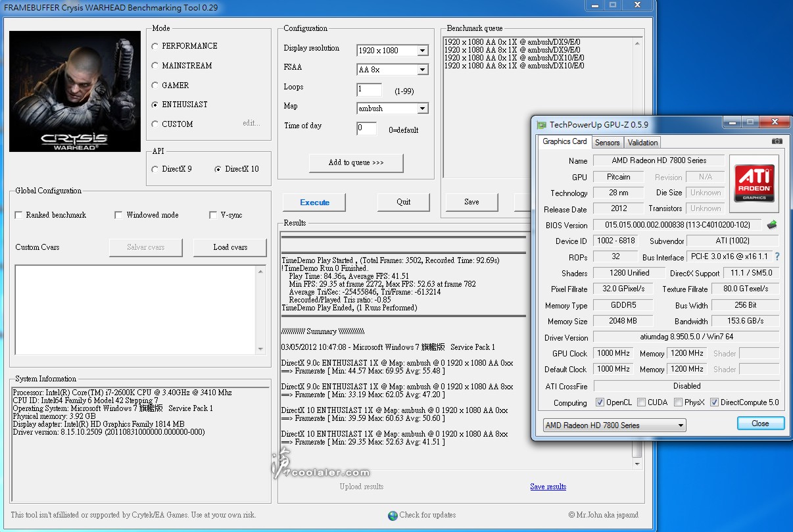Image resolution: width=793 pixels, height=532 pixels.
Task: Click the benchmark queue scroll up arrow
Action: [637, 43]
